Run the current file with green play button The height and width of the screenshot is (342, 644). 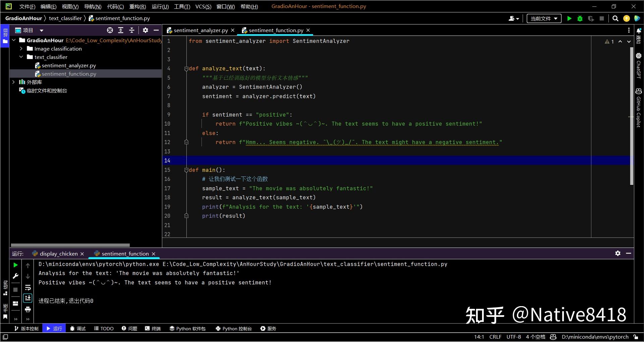click(569, 19)
